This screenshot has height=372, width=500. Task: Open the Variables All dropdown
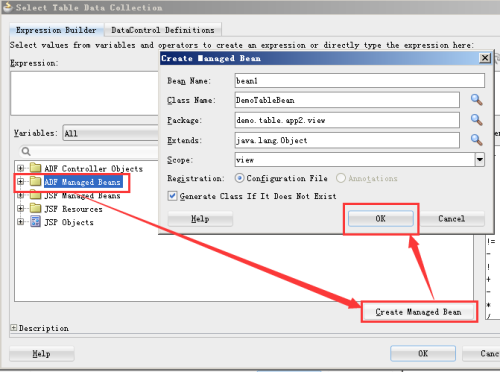(110, 133)
